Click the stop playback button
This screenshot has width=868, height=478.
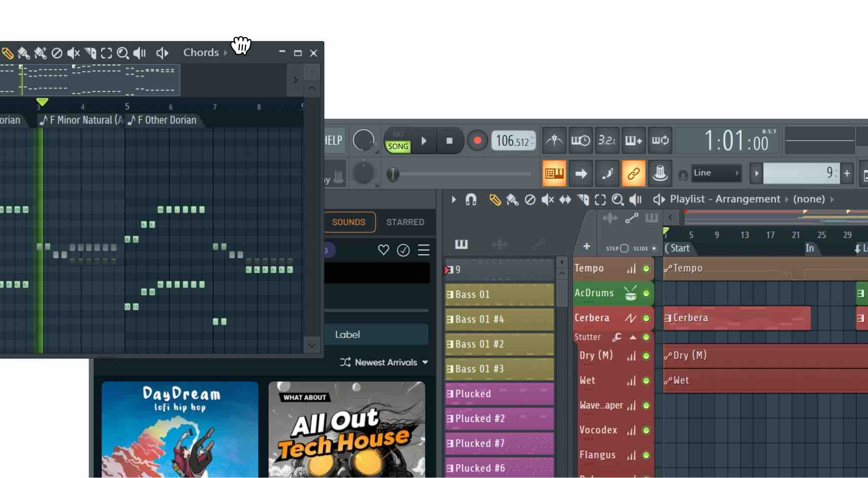[450, 141]
